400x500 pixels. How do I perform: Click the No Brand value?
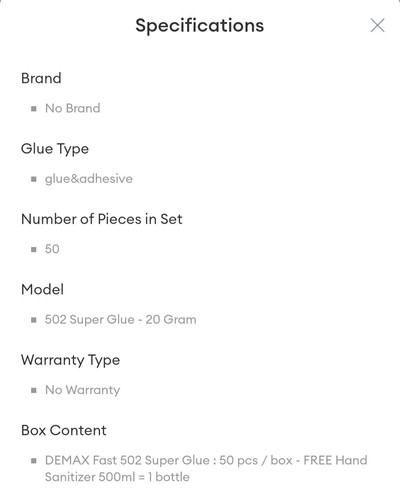click(x=72, y=108)
